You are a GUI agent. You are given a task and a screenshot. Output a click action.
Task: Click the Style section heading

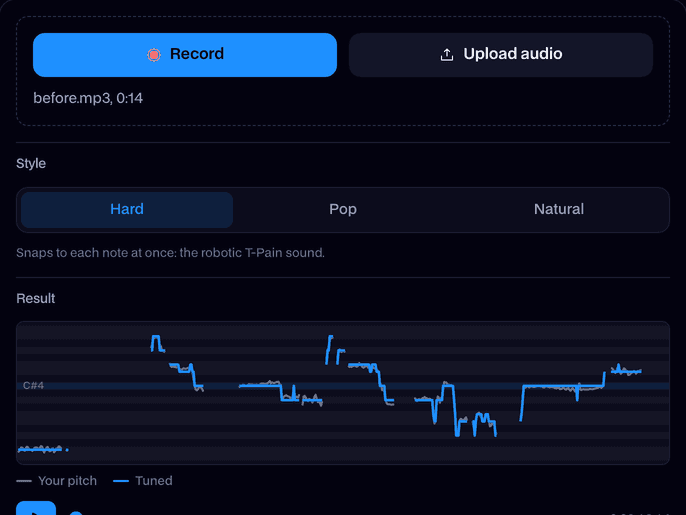click(31, 164)
